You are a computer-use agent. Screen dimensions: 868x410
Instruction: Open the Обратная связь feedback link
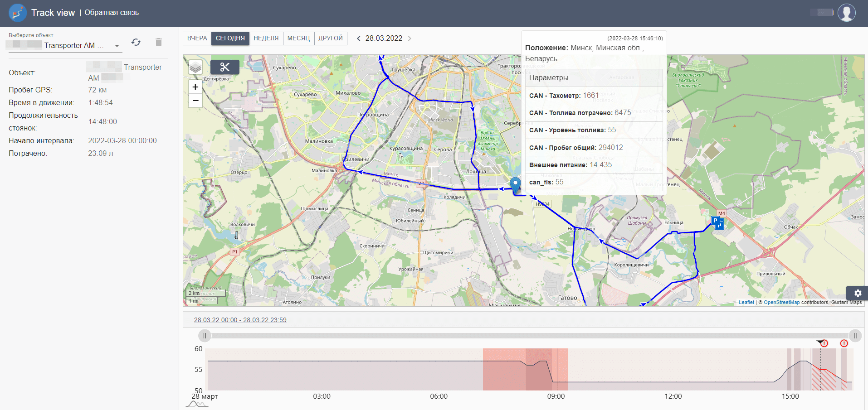click(x=112, y=13)
